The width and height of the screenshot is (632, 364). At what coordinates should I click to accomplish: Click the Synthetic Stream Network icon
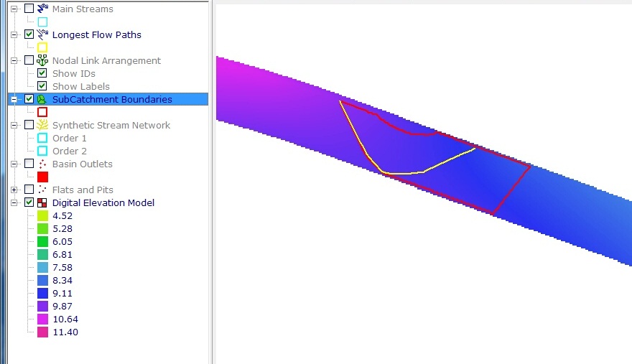pos(42,125)
